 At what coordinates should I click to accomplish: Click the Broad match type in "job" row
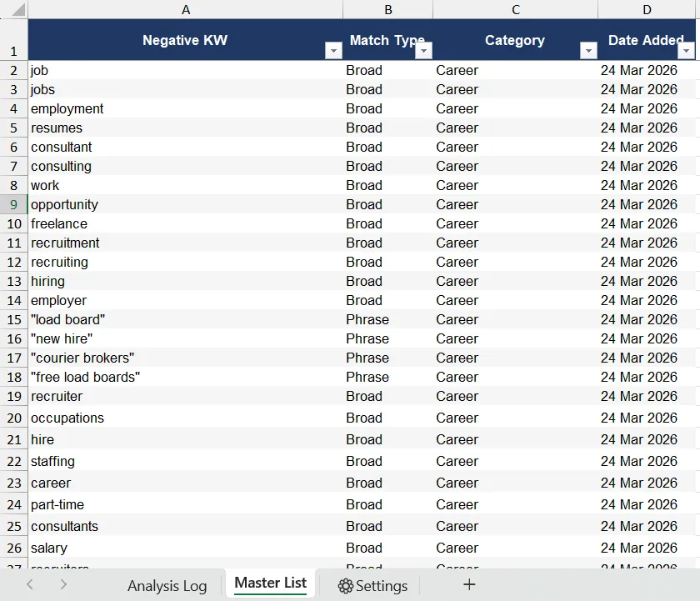[x=388, y=70]
